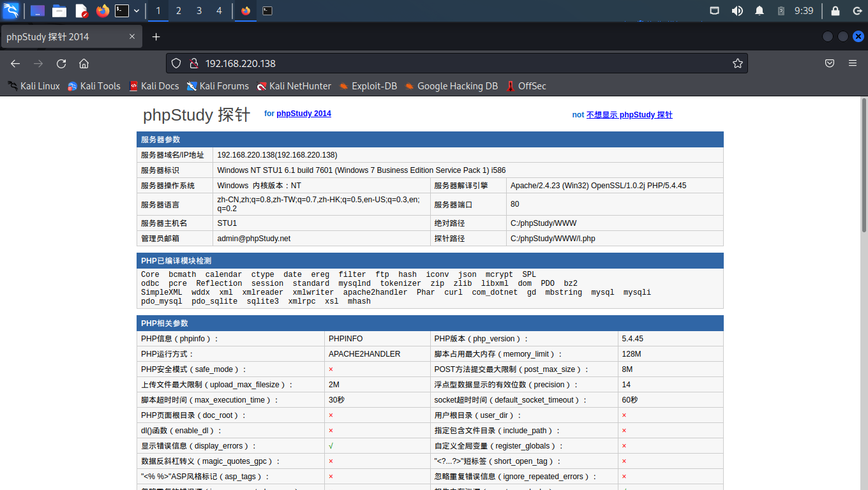Focus the terminal window in the task list

(267, 10)
